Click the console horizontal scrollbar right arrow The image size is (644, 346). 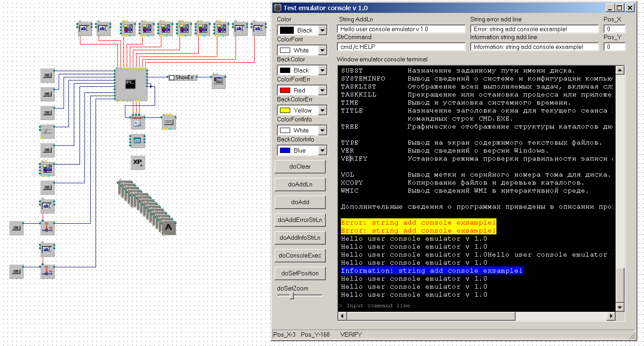[x=611, y=316]
